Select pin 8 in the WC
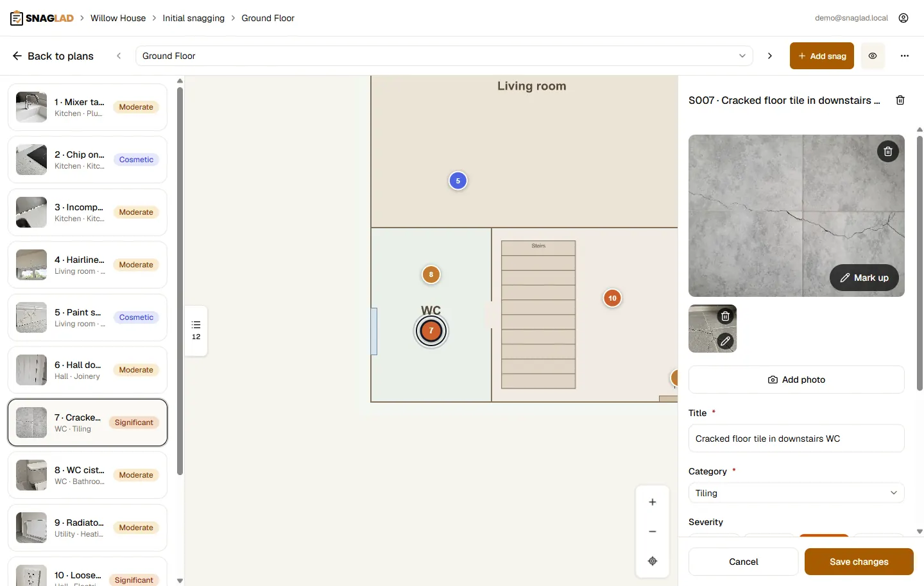The image size is (924, 586). coord(431,274)
